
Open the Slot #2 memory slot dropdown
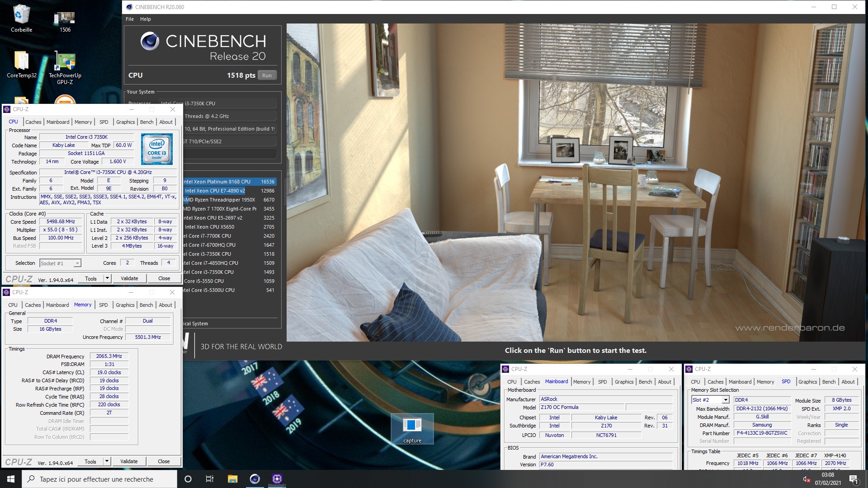pyautogui.click(x=710, y=400)
